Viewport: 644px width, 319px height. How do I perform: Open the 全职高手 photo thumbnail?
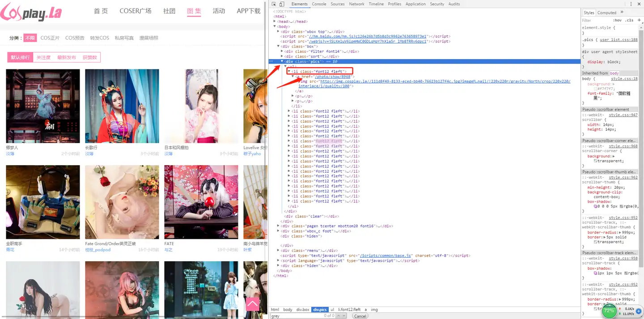tap(43, 202)
